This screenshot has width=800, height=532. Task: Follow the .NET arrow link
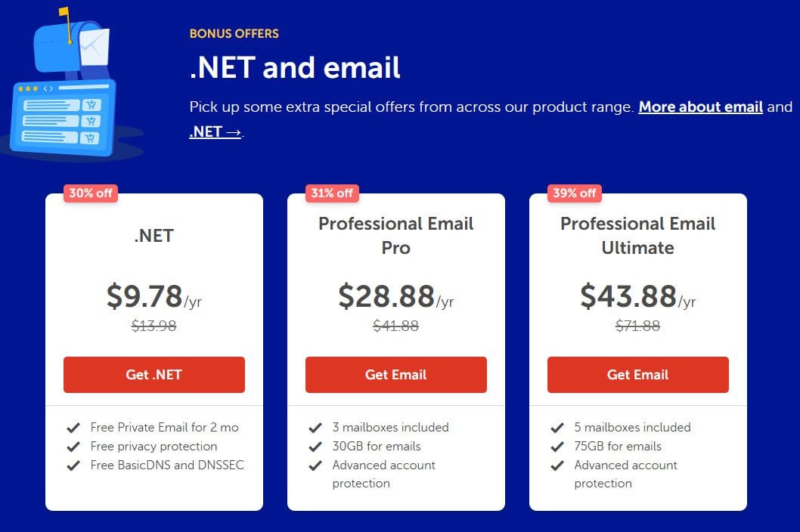point(216,131)
